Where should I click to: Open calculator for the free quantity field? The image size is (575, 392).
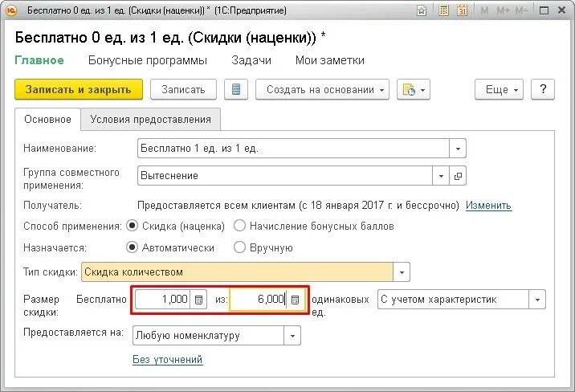(198, 300)
